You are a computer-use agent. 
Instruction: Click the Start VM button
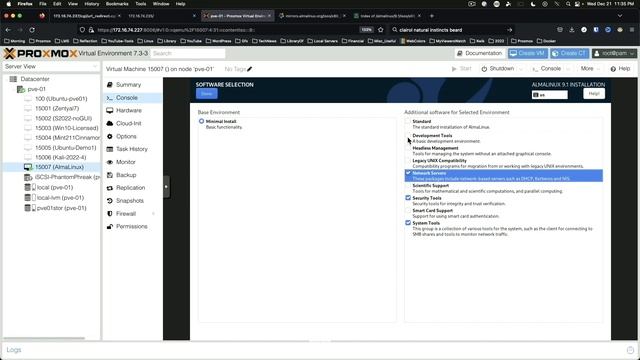coord(462,69)
